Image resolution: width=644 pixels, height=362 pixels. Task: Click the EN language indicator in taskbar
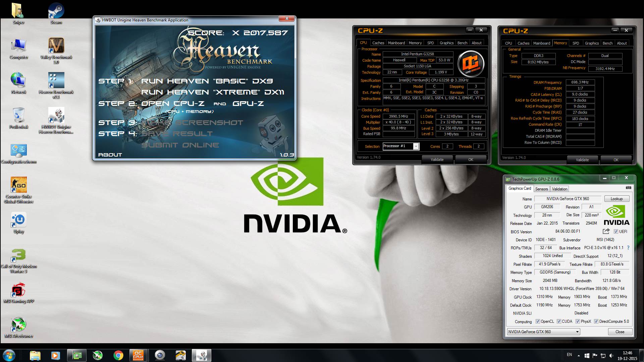click(569, 355)
